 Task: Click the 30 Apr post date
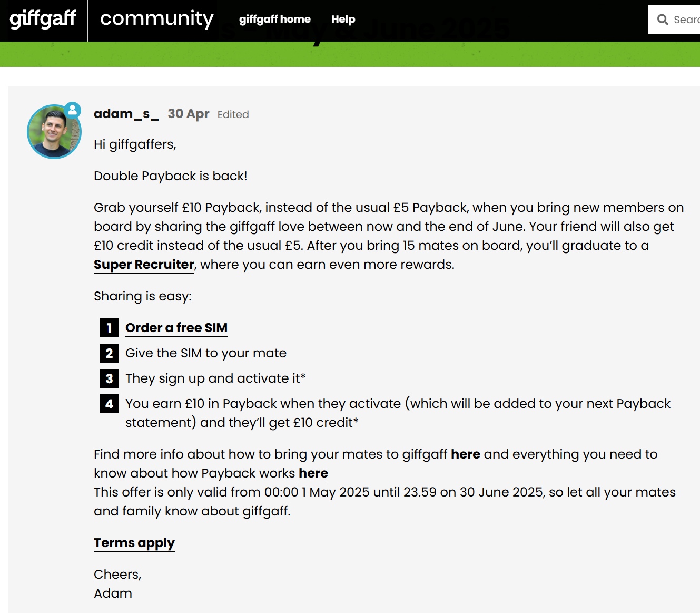click(189, 114)
